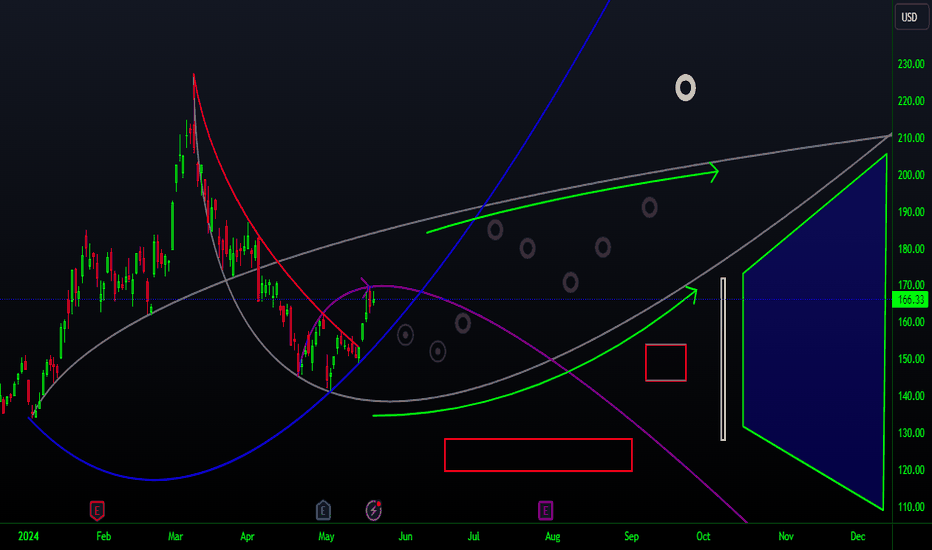Viewport: 932px width, 550px height.
Task: Click the Nov label on time axis
Action: [x=786, y=536]
